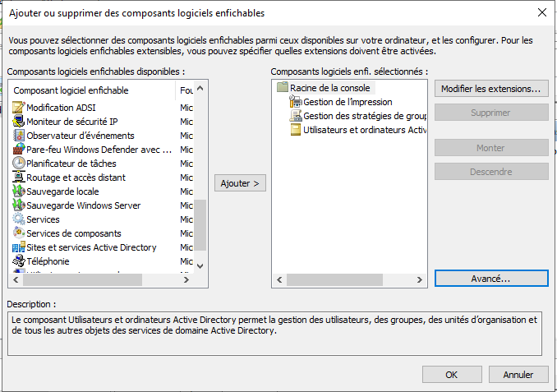Screen dimensions: 557x392
Task: Click the Ajouter > button
Action: pos(240,183)
